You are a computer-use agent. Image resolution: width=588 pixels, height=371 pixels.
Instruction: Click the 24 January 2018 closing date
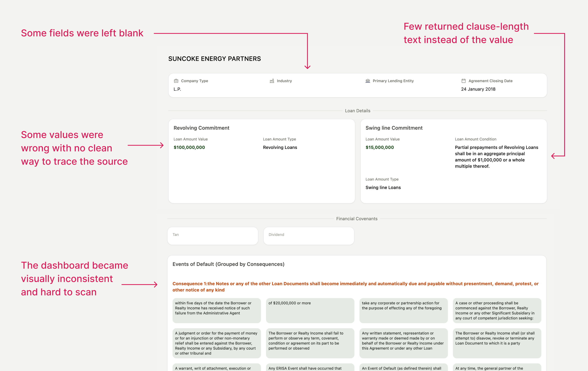[478, 89]
